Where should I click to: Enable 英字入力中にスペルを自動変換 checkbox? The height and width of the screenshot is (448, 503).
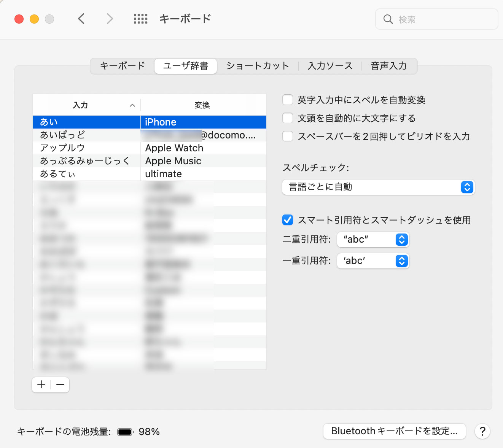tap(288, 100)
